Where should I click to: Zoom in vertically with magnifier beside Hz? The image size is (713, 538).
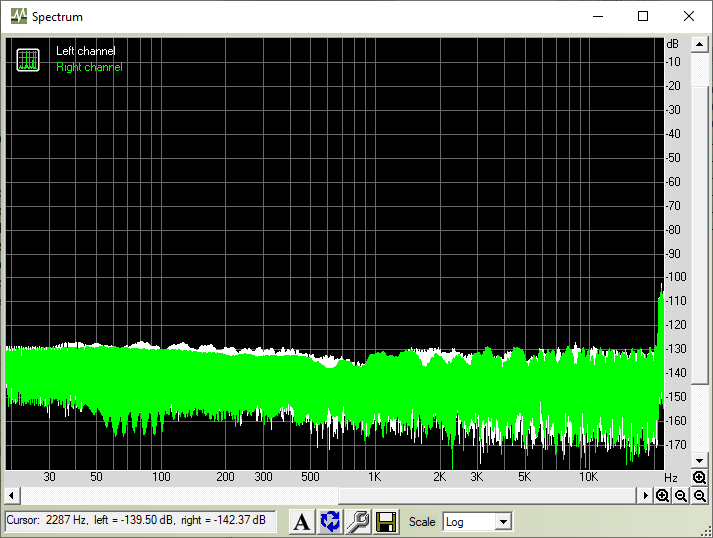point(699,478)
